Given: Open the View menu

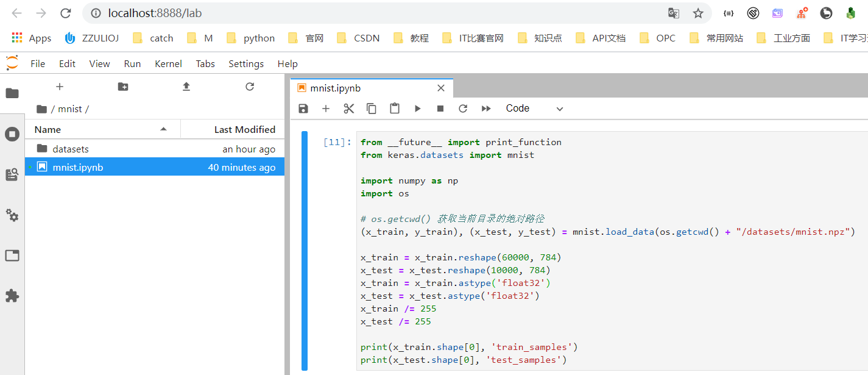Looking at the screenshot, I should (x=99, y=63).
